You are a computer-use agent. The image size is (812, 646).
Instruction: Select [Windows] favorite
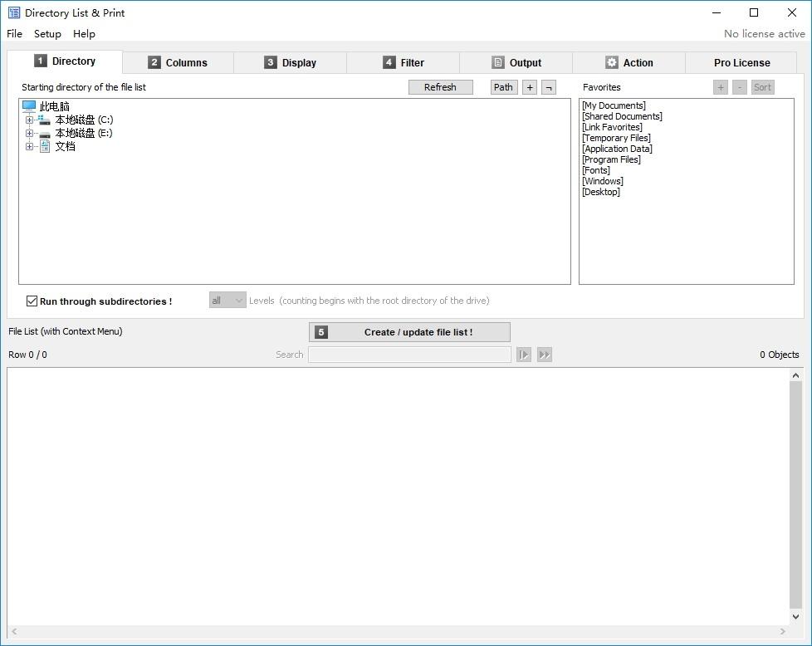[603, 181]
